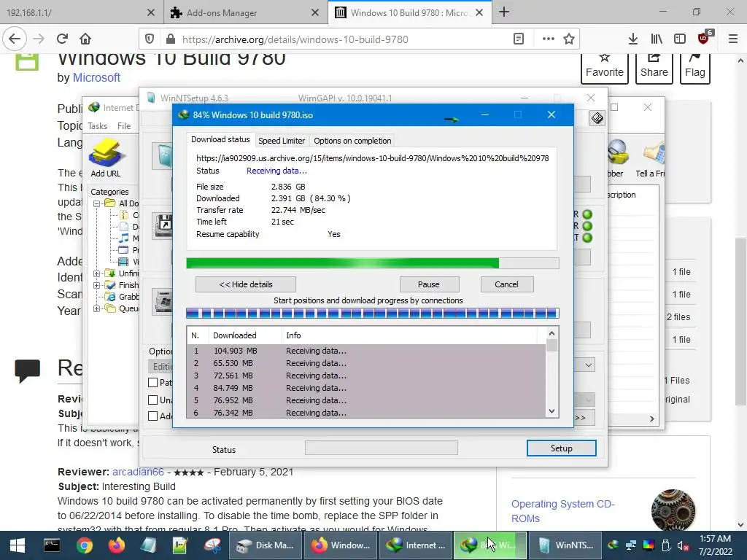Reload the archive.org page
The image size is (747, 560).
[63, 39]
